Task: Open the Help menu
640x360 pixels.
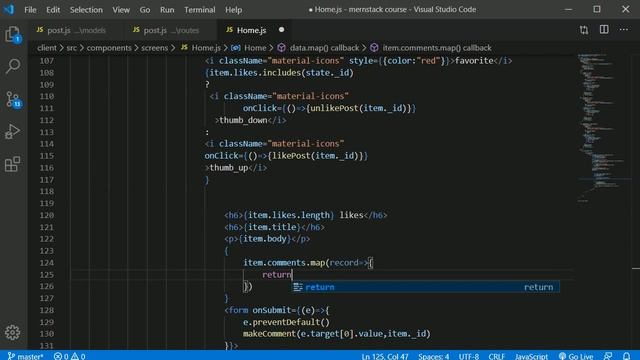Action: (x=233, y=9)
